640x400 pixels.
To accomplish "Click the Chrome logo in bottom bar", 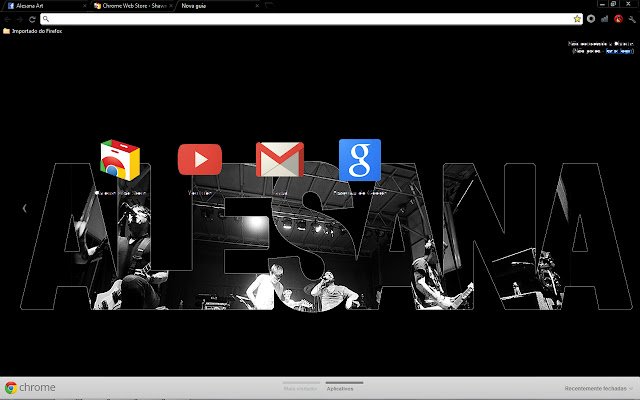I will point(11,387).
